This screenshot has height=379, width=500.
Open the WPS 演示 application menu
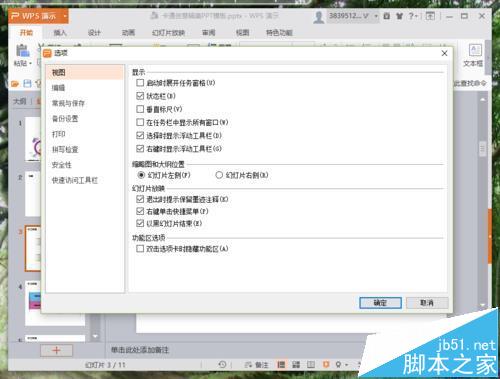[38, 16]
